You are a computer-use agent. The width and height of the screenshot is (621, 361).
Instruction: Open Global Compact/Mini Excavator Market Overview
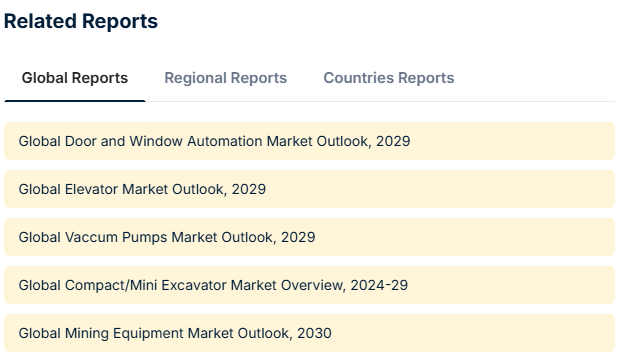309,285
